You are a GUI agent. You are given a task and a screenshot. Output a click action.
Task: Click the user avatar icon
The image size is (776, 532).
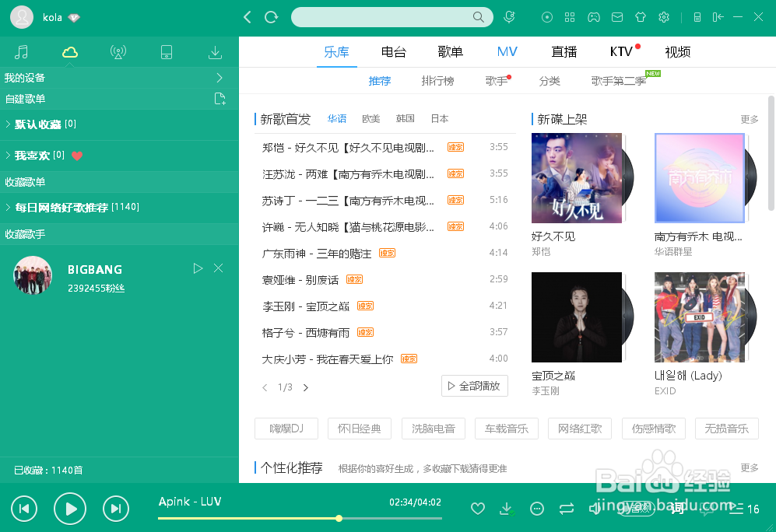(22, 17)
